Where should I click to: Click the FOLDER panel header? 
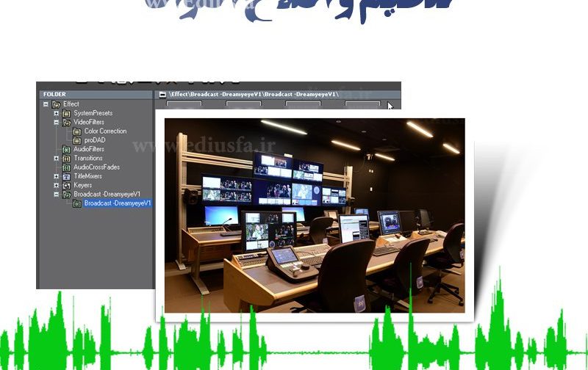pos(96,95)
